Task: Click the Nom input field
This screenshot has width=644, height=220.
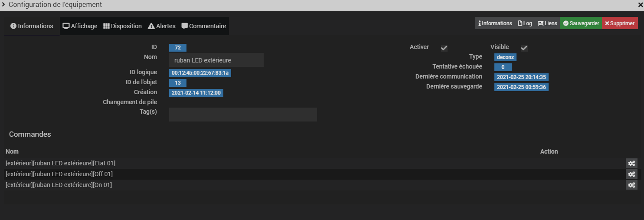Action: 216,60
